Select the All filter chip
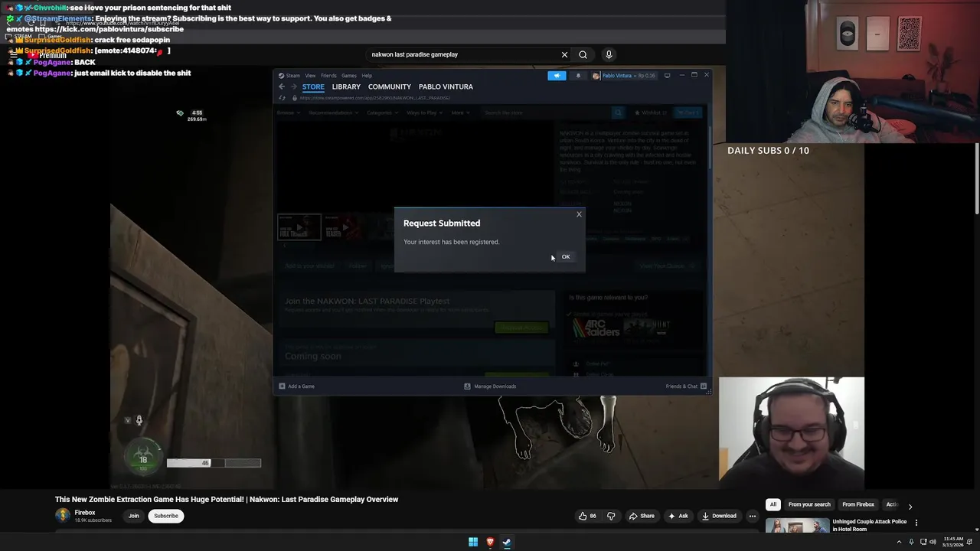The image size is (980, 551). point(773,504)
